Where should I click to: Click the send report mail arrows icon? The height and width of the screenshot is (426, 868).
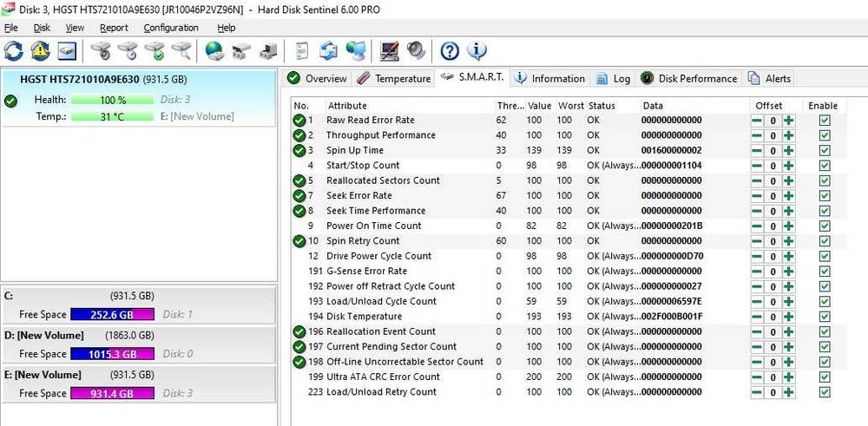[328, 51]
